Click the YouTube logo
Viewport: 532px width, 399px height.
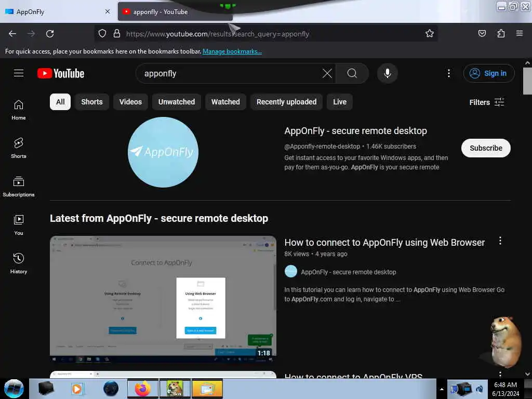[x=61, y=73]
